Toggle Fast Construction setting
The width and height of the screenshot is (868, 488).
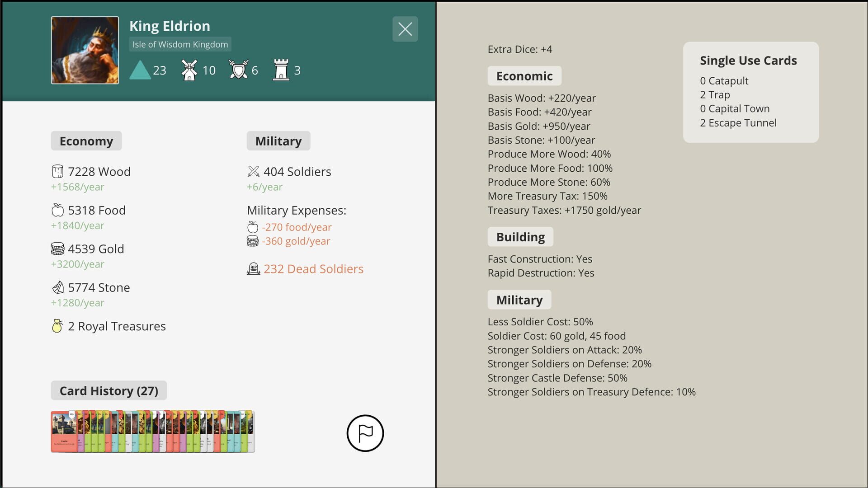click(x=540, y=259)
